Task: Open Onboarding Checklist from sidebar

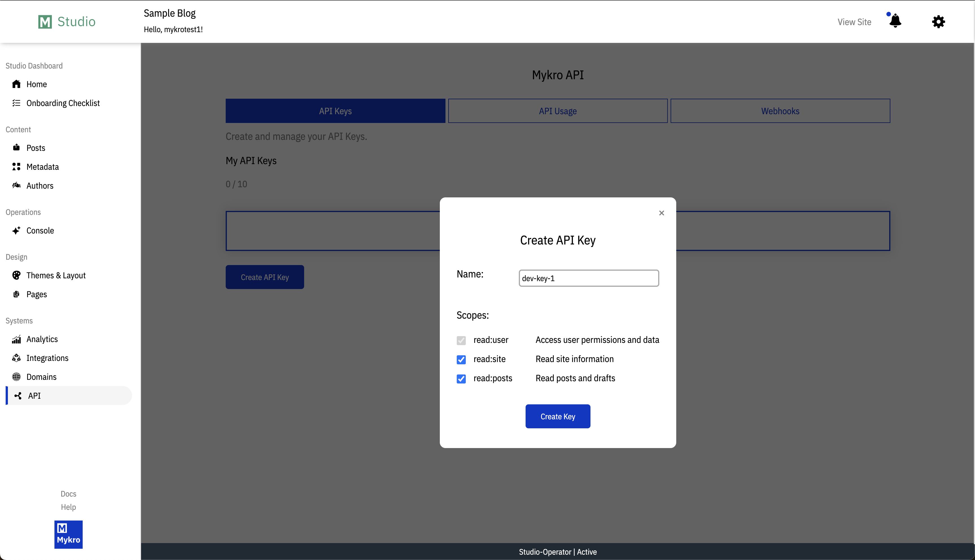Action: [63, 103]
